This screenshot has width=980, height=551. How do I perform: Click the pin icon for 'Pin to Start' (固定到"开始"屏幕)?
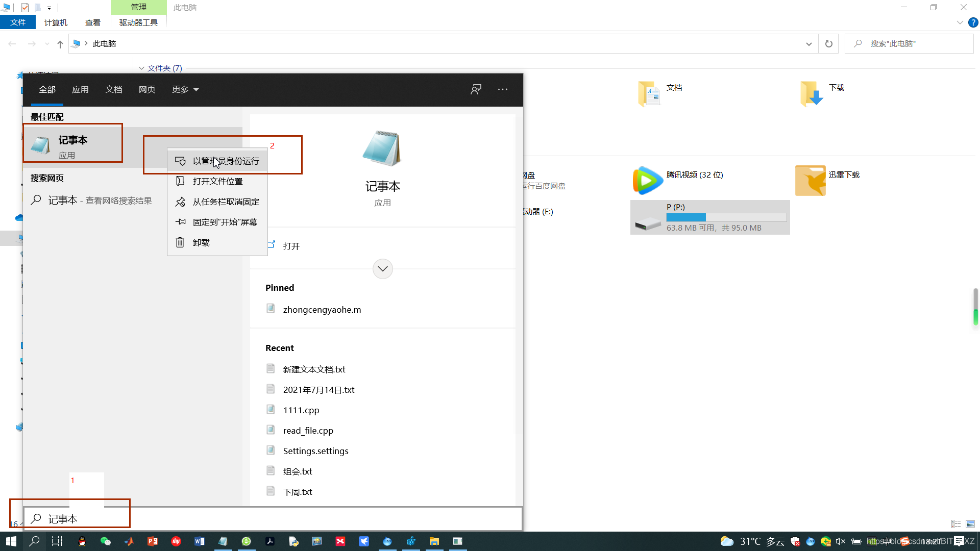180,222
